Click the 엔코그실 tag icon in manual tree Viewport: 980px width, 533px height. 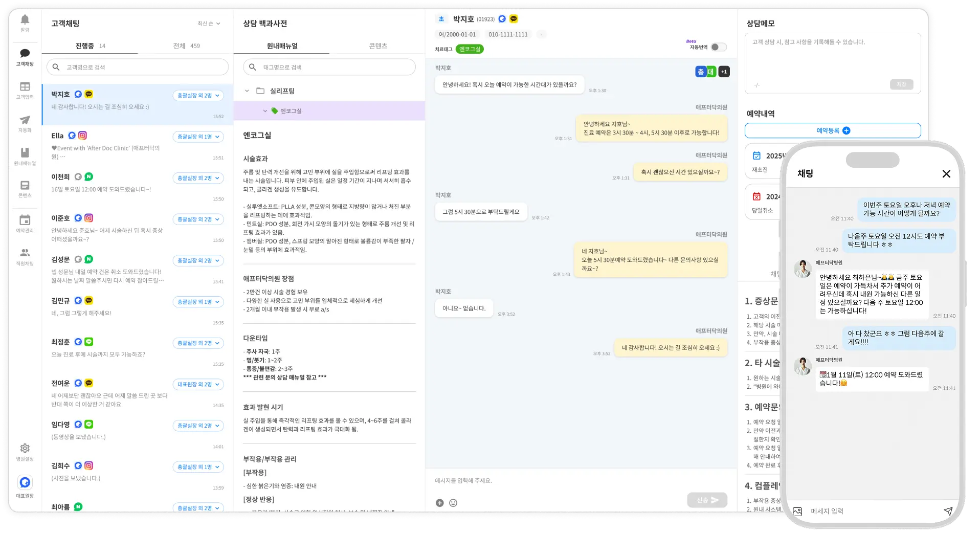[275, 111]
